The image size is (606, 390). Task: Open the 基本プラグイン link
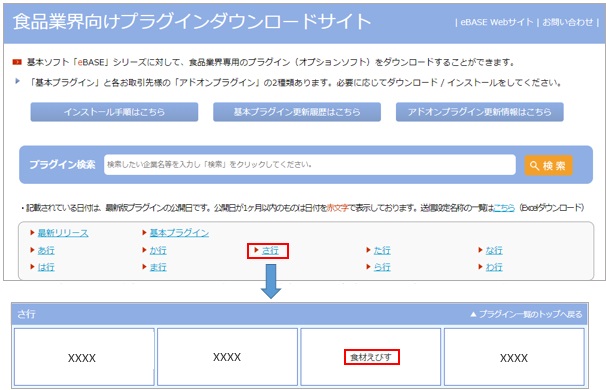[x=179, y=233]
